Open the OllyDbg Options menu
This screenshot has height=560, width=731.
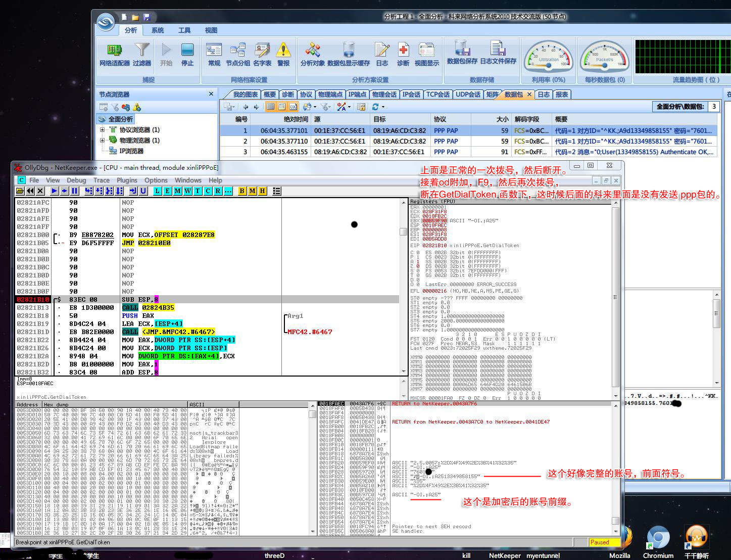156,180
